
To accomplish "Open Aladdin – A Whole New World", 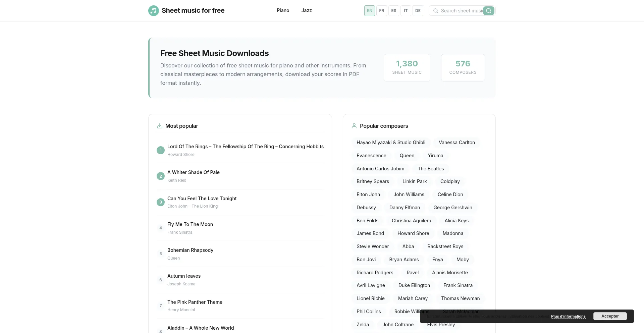I will [x=201, y=328].
